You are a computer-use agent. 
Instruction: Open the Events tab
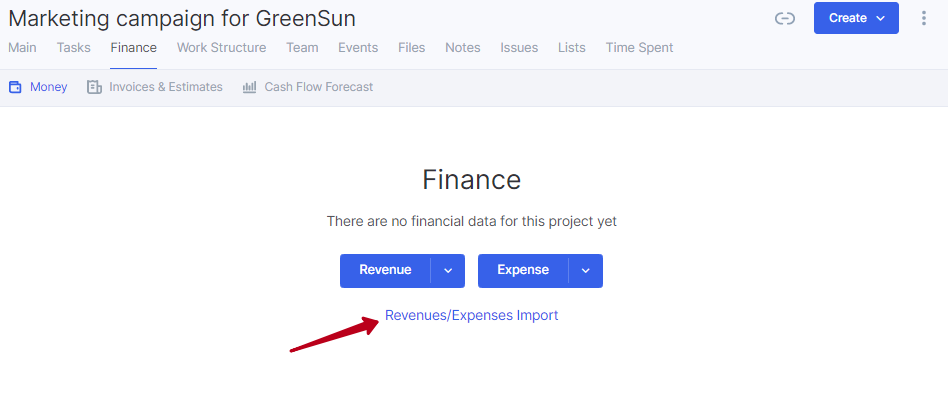358,48
